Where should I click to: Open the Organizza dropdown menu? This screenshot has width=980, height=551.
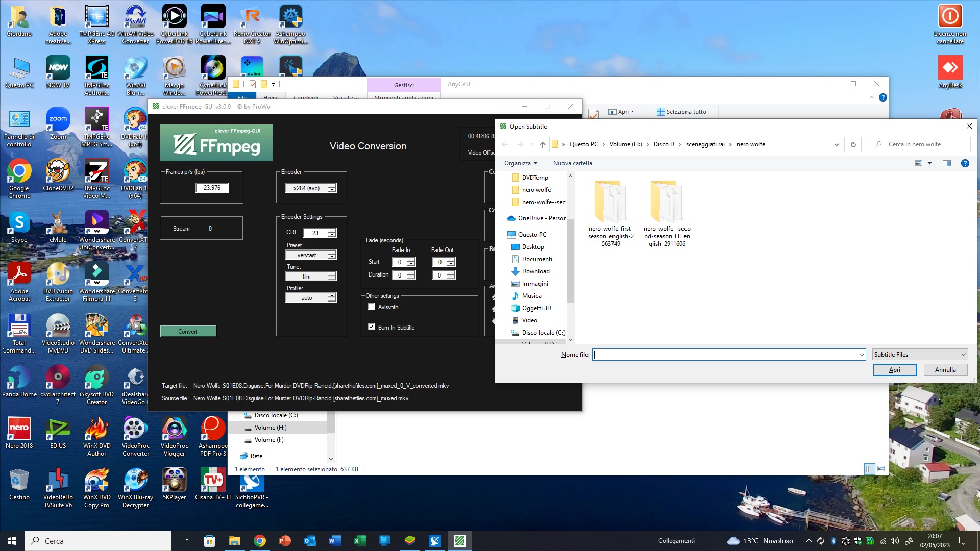[521, 163]
